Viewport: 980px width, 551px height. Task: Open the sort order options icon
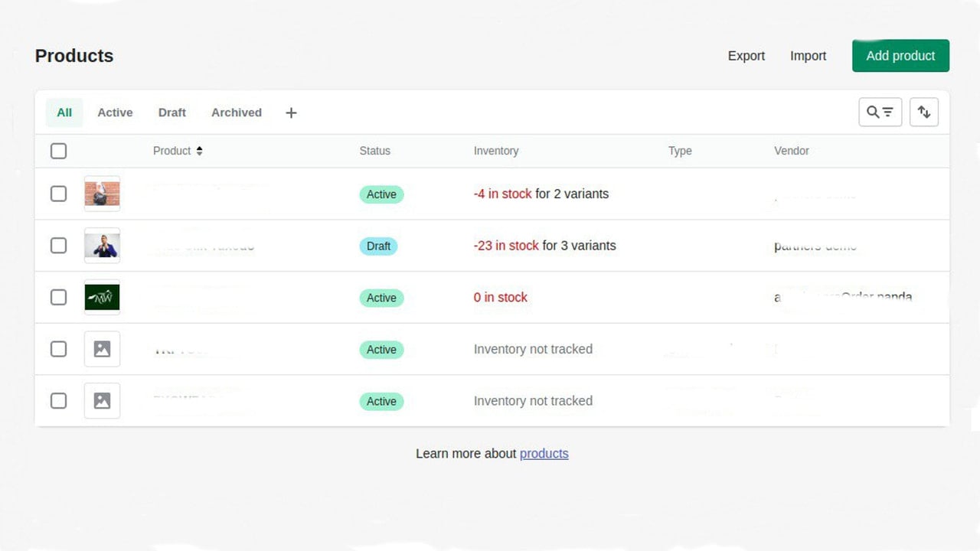click(x=924, y=112)
